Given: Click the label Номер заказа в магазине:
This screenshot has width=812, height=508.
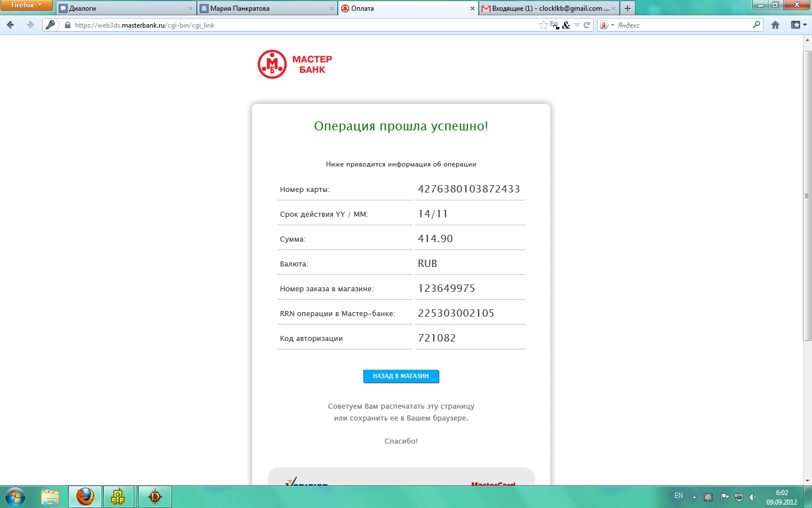Looking at the screenshot, I should tap(326, 289).
